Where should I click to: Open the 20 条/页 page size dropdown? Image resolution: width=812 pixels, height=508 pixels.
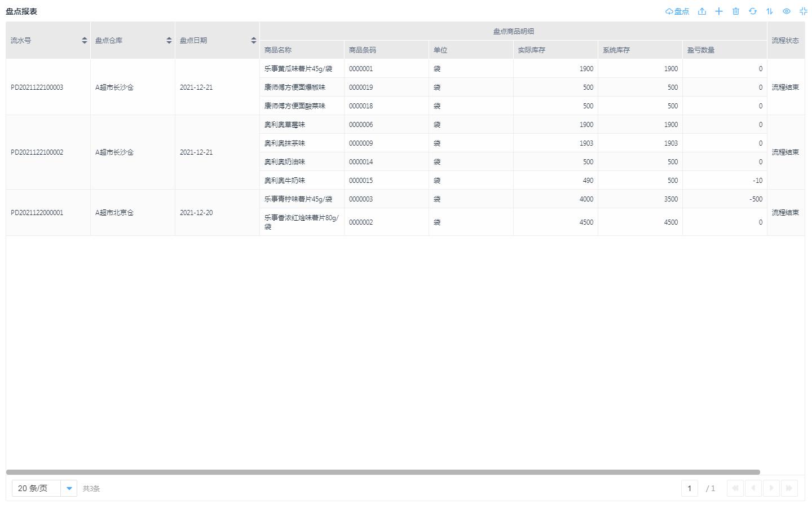(x=36, y=488)
